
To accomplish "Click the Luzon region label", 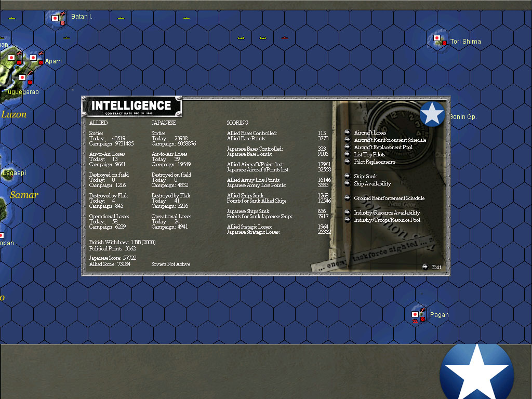I will 14,114.
